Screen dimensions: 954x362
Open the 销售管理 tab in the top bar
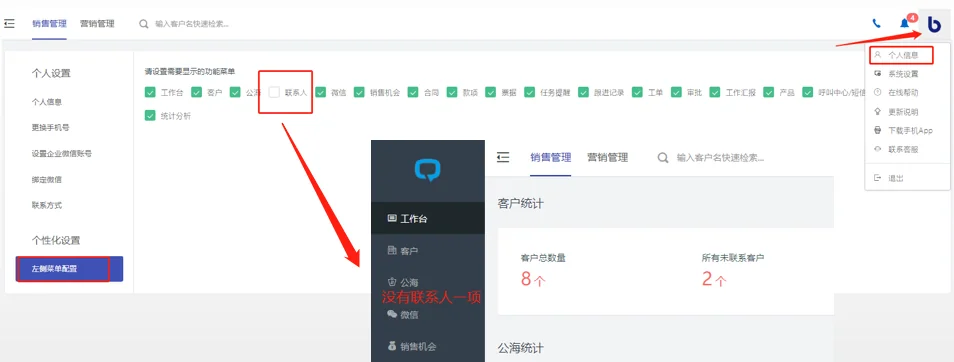[x=49, y=24]
